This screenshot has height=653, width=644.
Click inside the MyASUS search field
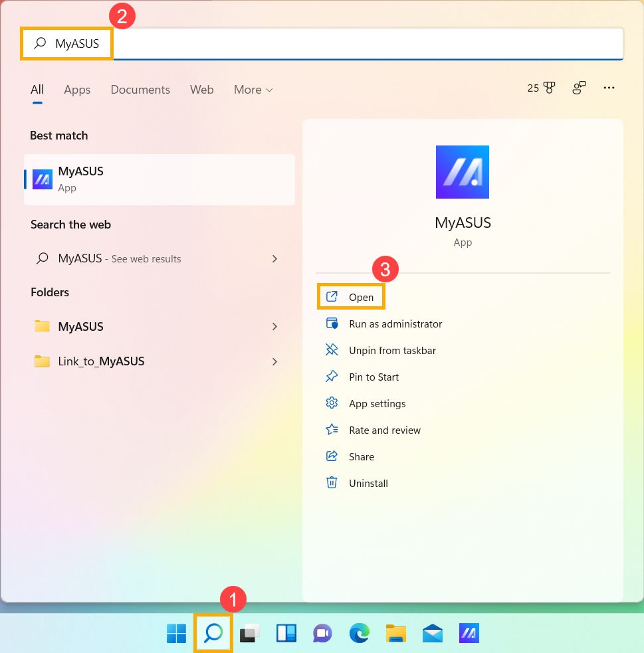pos(322,44)
